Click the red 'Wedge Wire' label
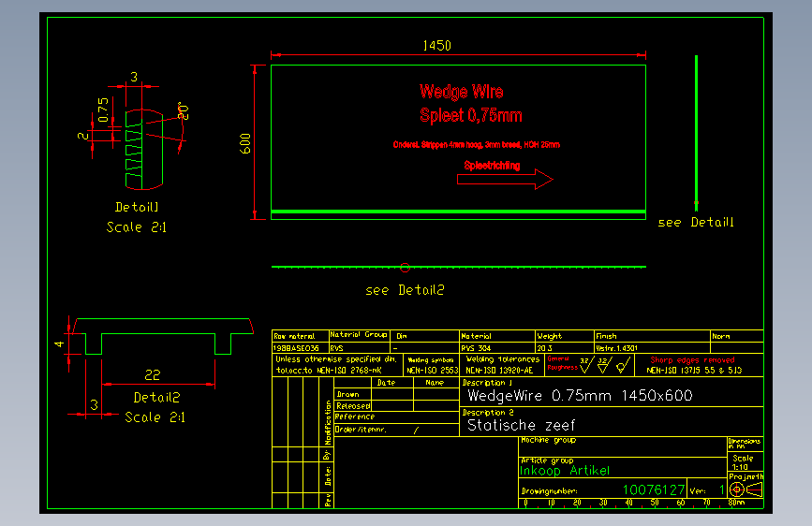Screen dimensions: 812x526 coord(462,92)
